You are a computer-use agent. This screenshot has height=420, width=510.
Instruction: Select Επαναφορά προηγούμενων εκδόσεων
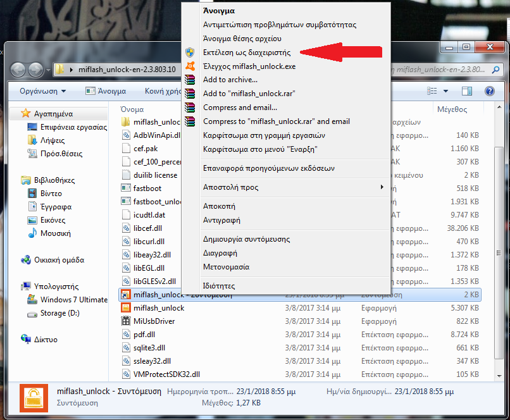pos(269,168)
